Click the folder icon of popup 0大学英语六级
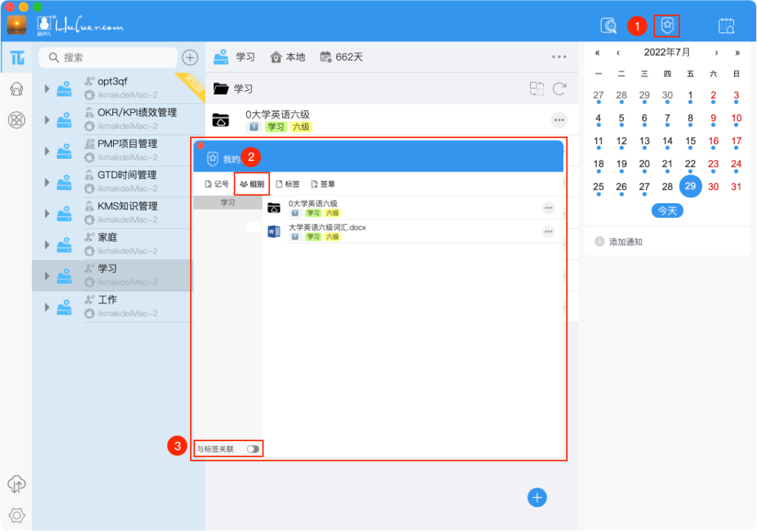 pyautogui.click(x=274, y=208)
